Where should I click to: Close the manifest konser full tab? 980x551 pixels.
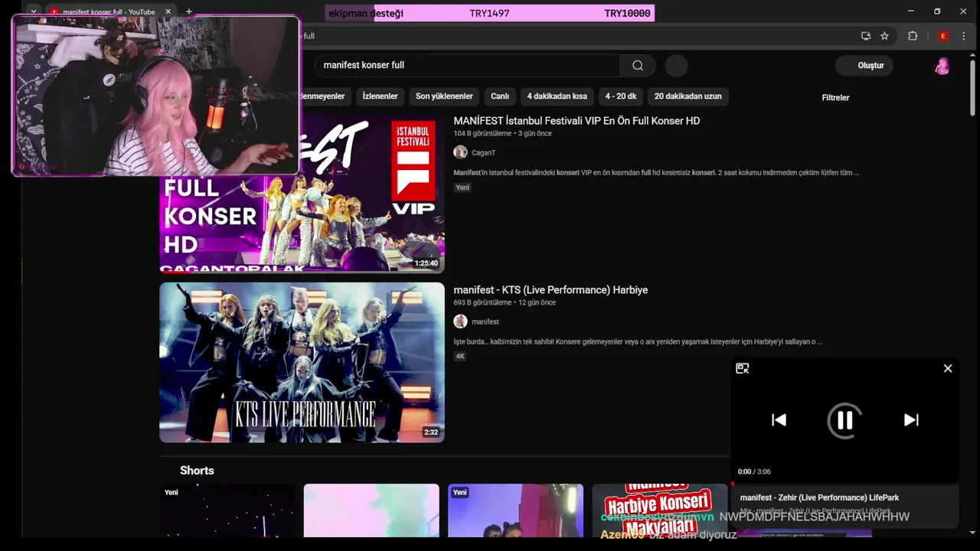[x=168, y=11]
